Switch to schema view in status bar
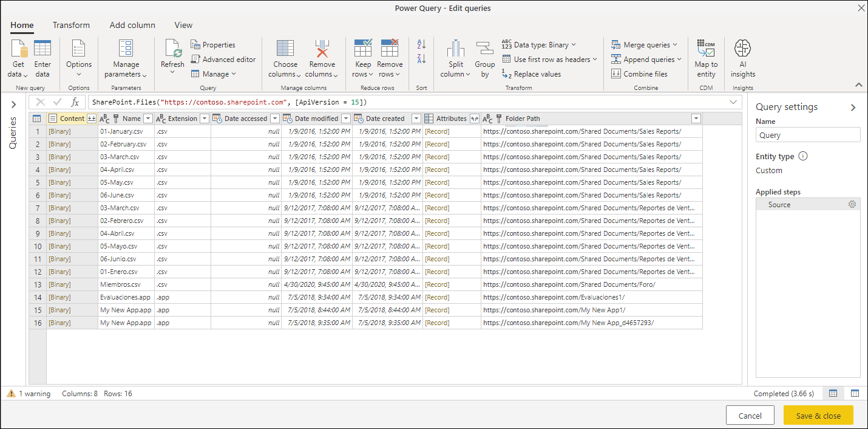This screenshot has height=429, width=868. 855,394
